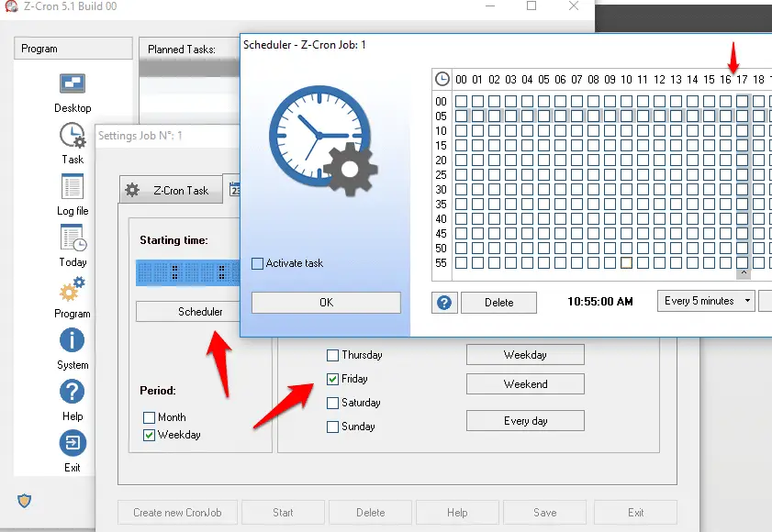Toggle the grid cell at hour 00, minute 00
Viewport: 772px width, 532px height.
pyautogui.click(x=462, y=102)
